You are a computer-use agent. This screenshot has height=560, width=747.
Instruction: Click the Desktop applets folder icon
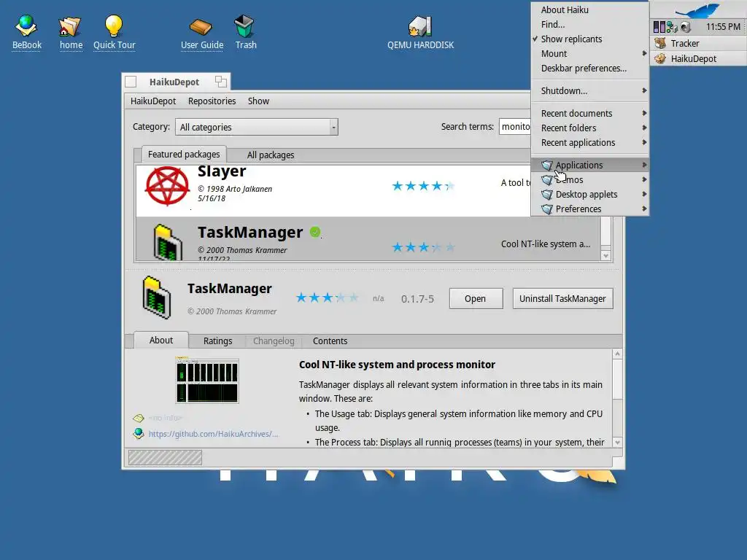(x=547, y=195)
